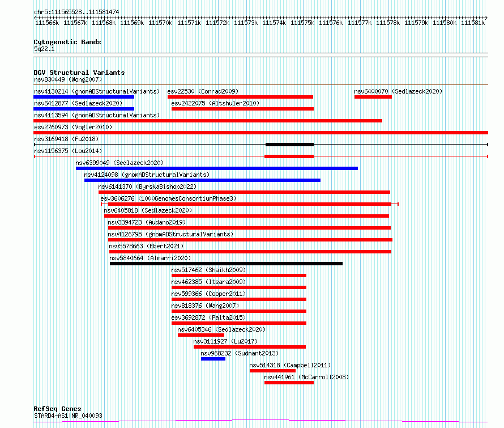This screenshot has width=504, height=428.
Task: Click the nsv599366 (Cooper2011) label
Action: pos(208,294)
